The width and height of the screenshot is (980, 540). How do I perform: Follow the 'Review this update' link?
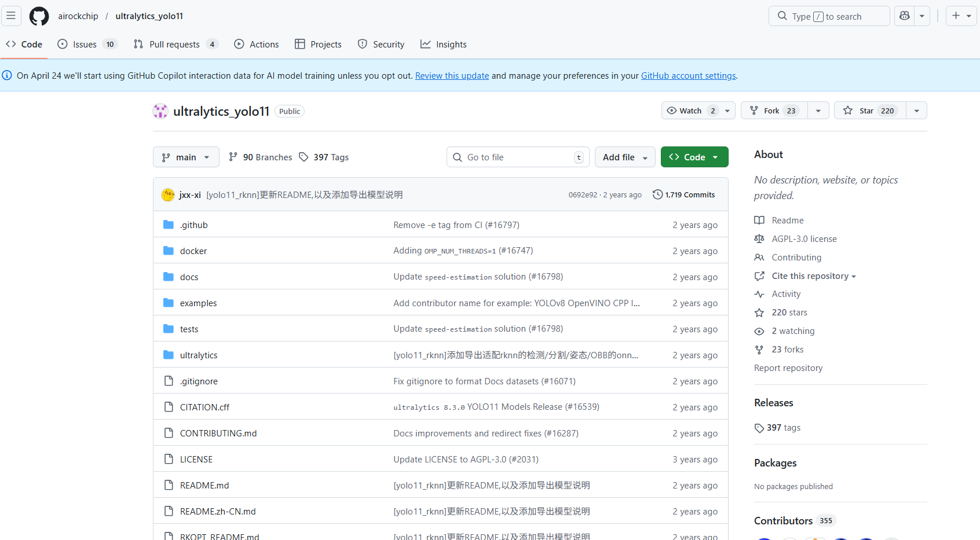pos(452,76)
